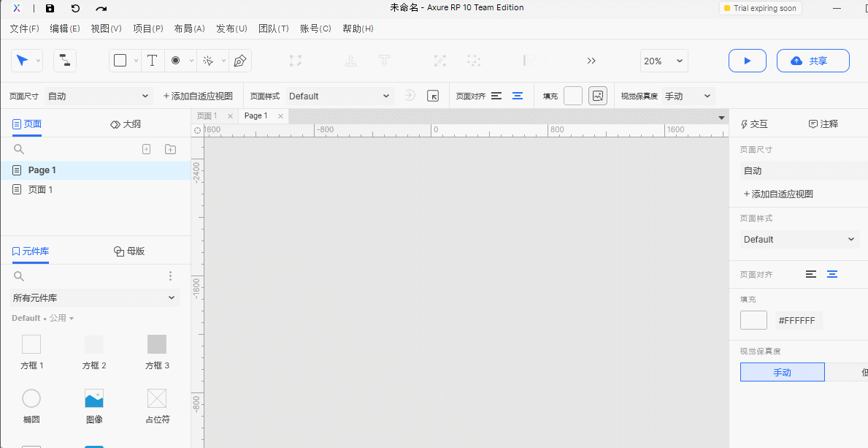Click Trial expiring soon notice
Screen dimensions: 868x448
click(760, 8)
